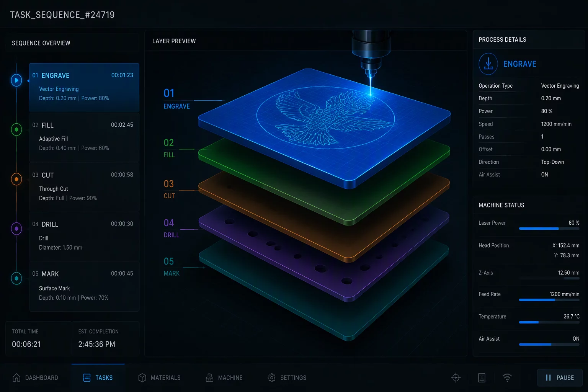The width and height of the screenshot is (588, 392).
Task: Select the 01 ENGRAVE sequence card
Action: 84,87
